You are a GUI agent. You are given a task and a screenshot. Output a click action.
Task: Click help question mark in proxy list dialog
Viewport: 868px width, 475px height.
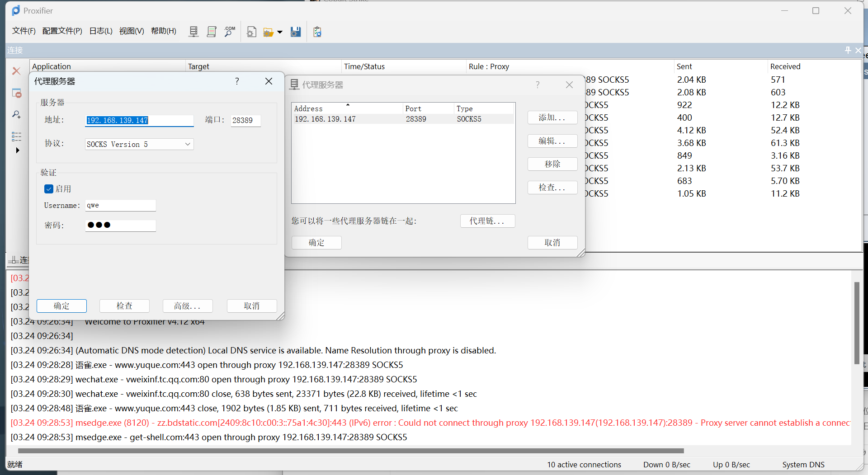click(x=538, y=85)
